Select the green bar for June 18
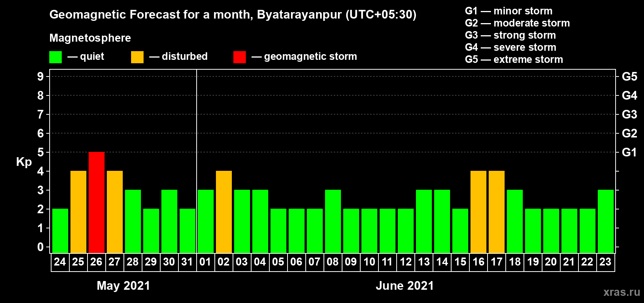The width and height of the screenshot is (644, 303). (x=515, y=221)
